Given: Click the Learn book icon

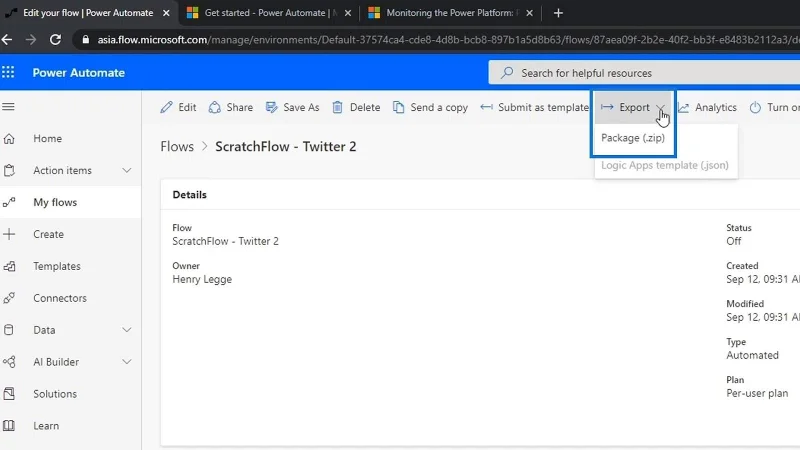Looking at the screenshot, I should [x=9, y=426].
